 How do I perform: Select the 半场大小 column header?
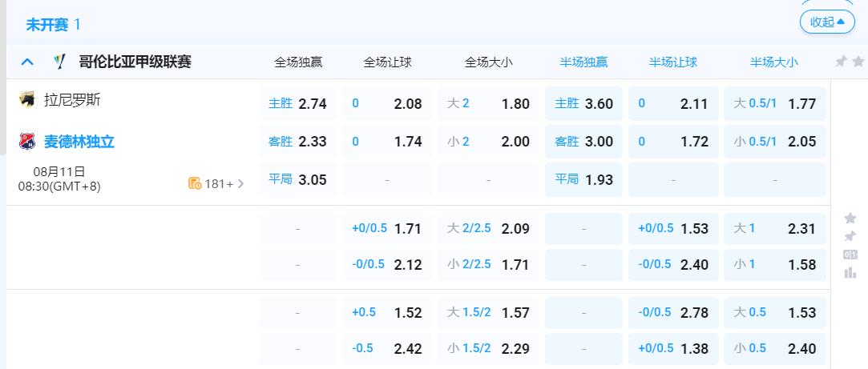[x=774, y=62]
